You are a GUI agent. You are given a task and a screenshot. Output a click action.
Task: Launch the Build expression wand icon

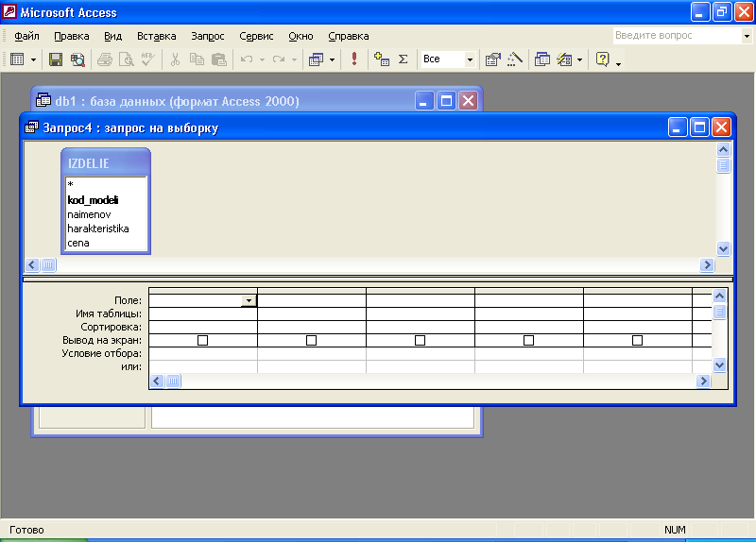point(515,59)
